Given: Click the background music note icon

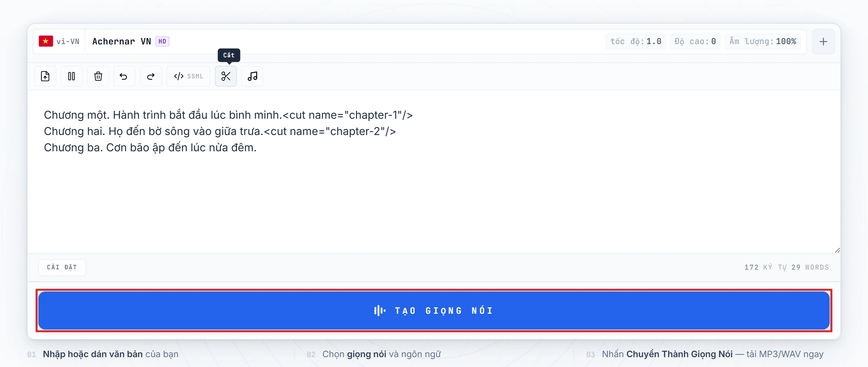Looking at the screenshot, I should pyautogui.click(x=252, y=76).
